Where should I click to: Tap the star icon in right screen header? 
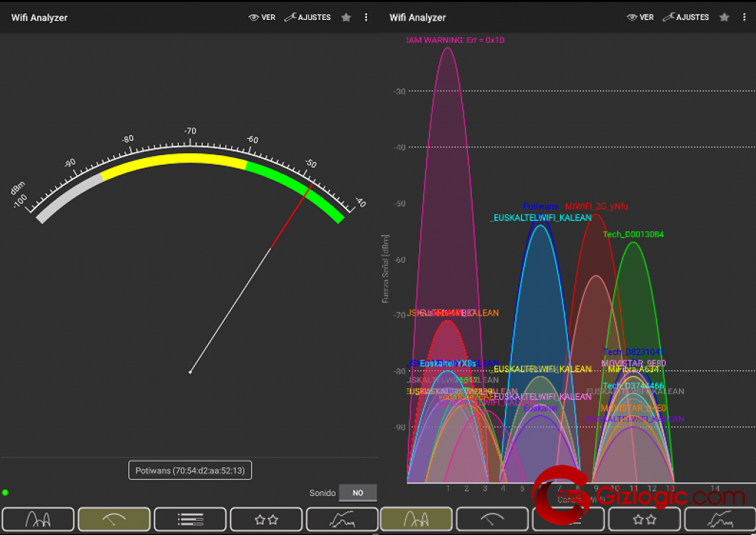pyautogui.click(x=724, y=18)
